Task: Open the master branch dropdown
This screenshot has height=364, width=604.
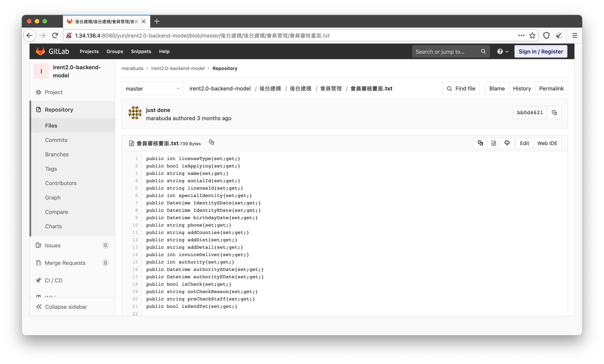Action: coord(153,89)
